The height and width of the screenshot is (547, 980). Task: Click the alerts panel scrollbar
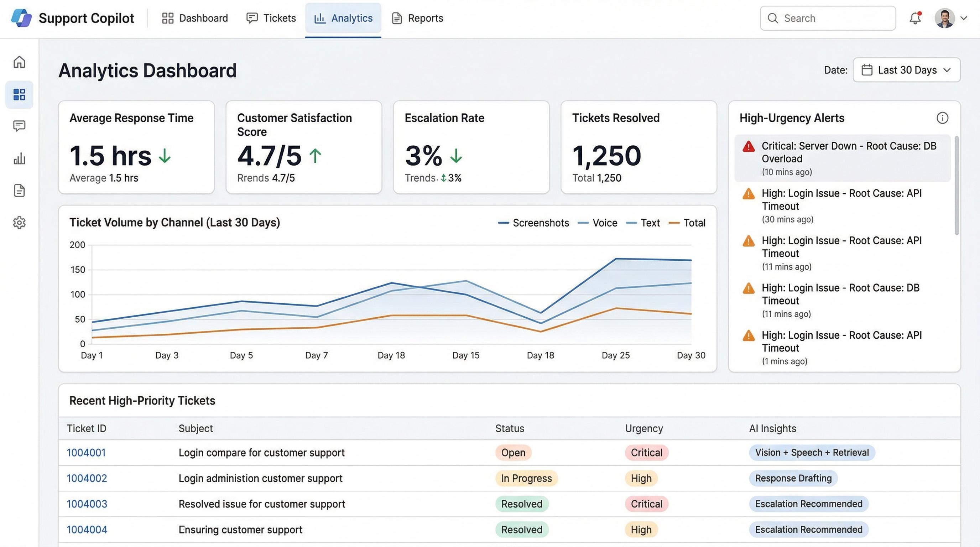coord(956,186)
